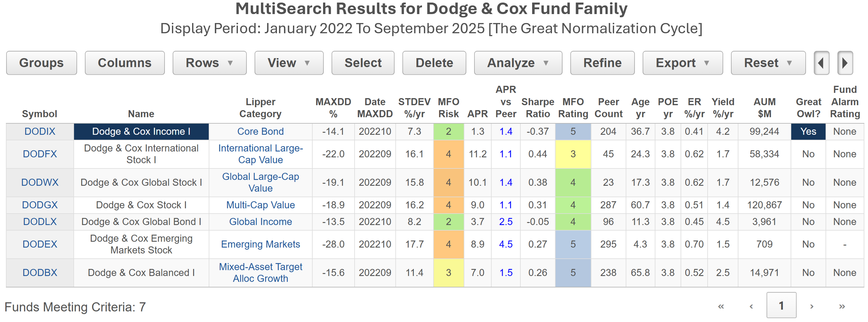Image resolution: width=868 pixels, height=322 pixels.
Task: Click the left arrow scroll button
Action: click(x=821, y=63)
